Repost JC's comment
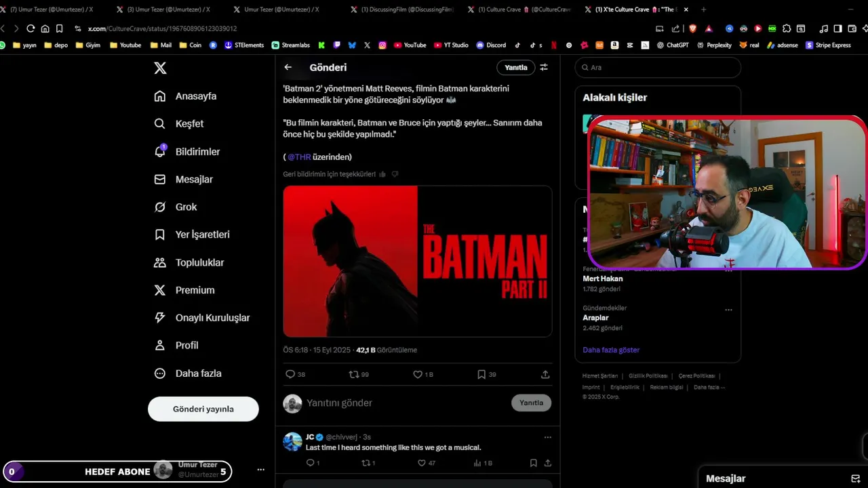 point(368,463)
